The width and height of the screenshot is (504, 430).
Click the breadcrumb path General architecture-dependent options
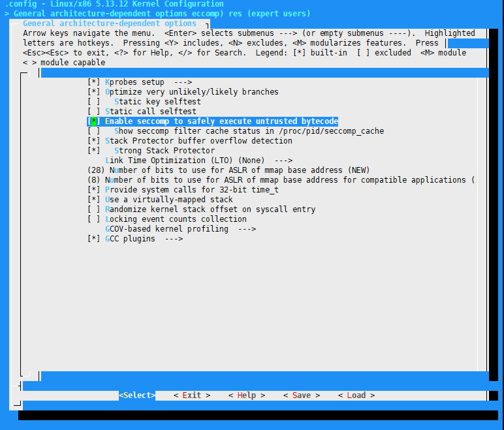point(100,14)
